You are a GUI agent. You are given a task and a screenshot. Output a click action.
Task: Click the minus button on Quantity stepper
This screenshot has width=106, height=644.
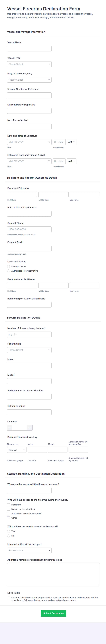point(10,428)
